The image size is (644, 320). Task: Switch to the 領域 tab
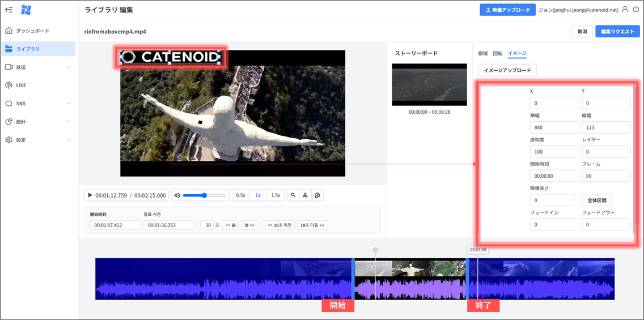point(483,53)
